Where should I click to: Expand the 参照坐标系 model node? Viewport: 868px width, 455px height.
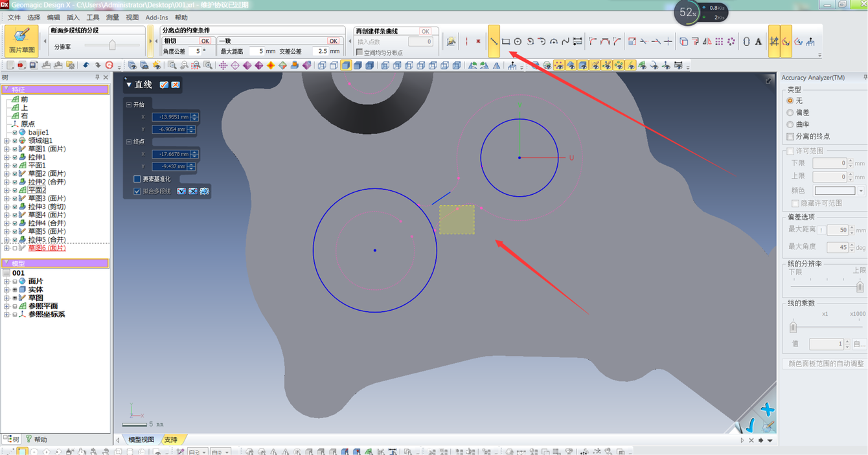point(6,315)
